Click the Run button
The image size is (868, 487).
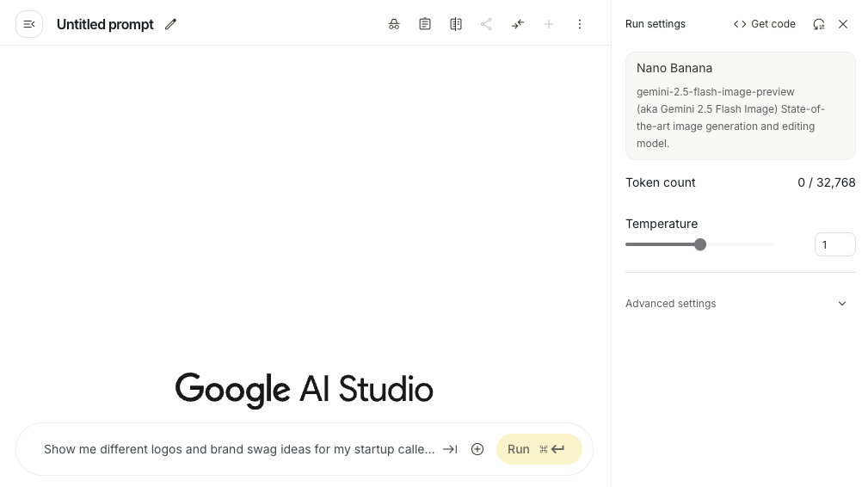[539, 449]
